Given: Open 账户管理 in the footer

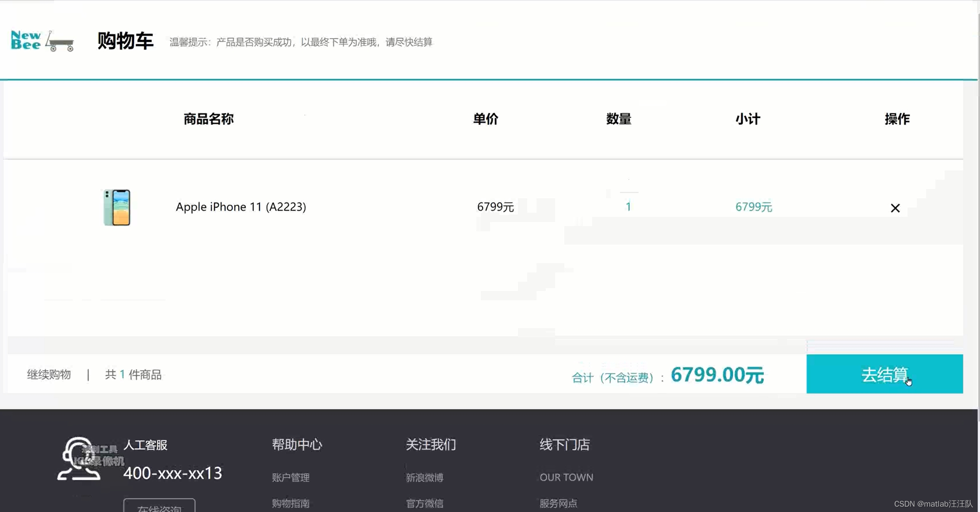Looking at the screenshot, I should coord(290,477).
